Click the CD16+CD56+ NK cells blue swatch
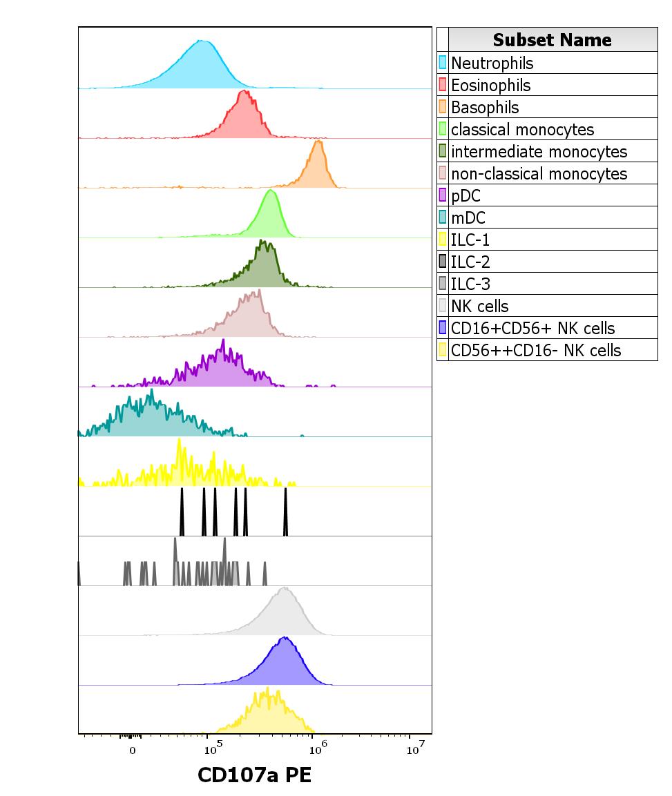The width and height of the screenshot is (672, 796). click(x=443, y=328)
